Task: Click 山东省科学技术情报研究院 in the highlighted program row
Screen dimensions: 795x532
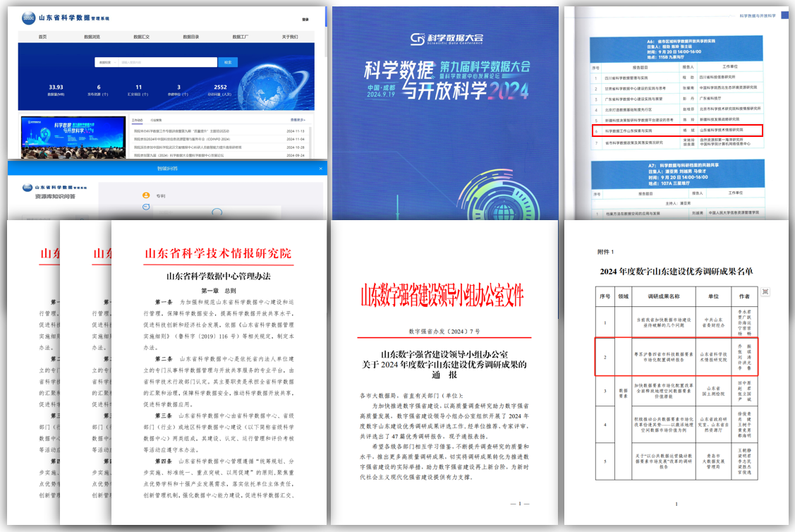Action: pyautogui.click(x=722, y=131)
